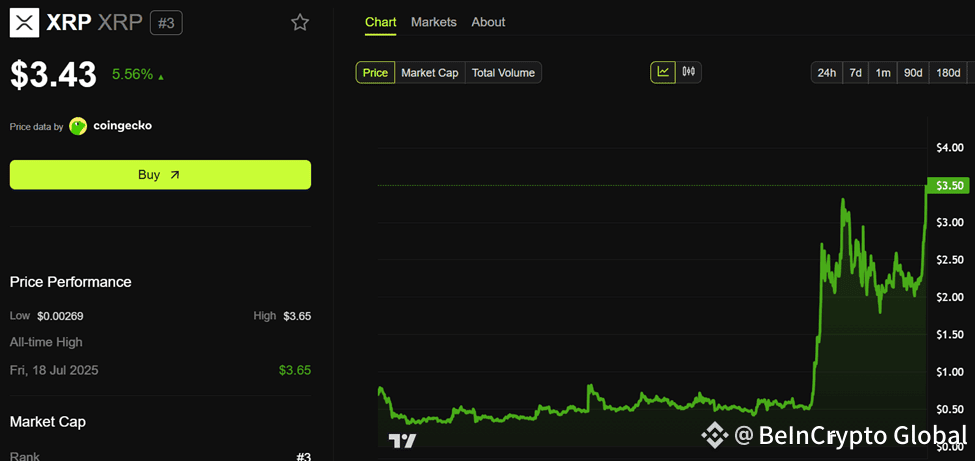Click the $3.43 price value
The width and height of the screenshot is (975, 461).
coord(53,74)
